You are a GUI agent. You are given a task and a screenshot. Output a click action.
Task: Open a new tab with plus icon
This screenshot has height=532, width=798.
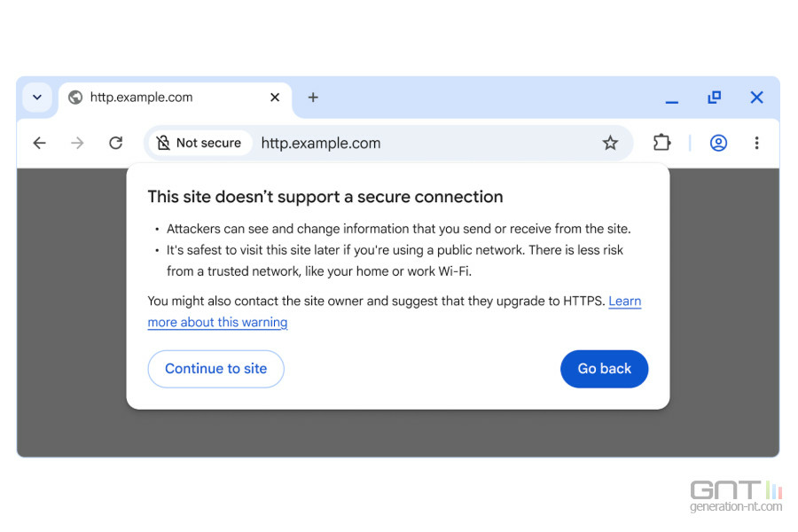313,98
